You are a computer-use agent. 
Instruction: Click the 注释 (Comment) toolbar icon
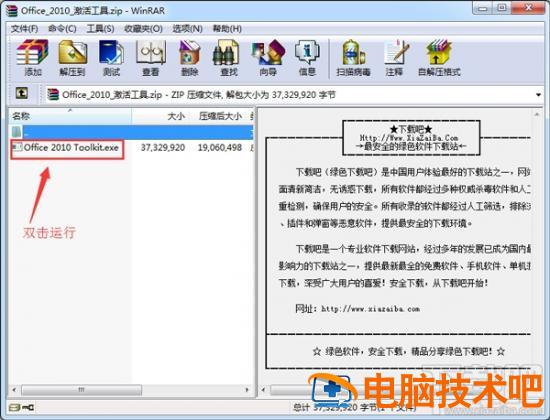395,53
